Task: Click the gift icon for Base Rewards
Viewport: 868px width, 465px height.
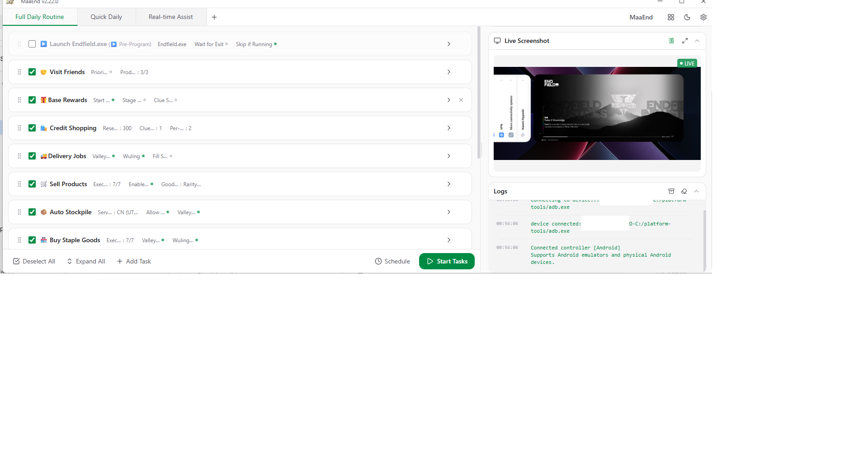Action: pyautogui.click(x=43, y=100)
